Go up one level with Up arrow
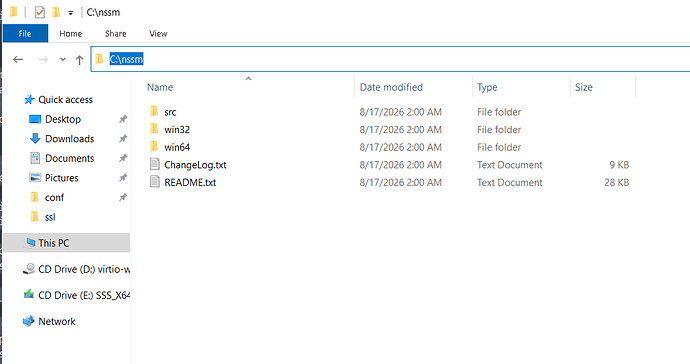 pos(79,59)
